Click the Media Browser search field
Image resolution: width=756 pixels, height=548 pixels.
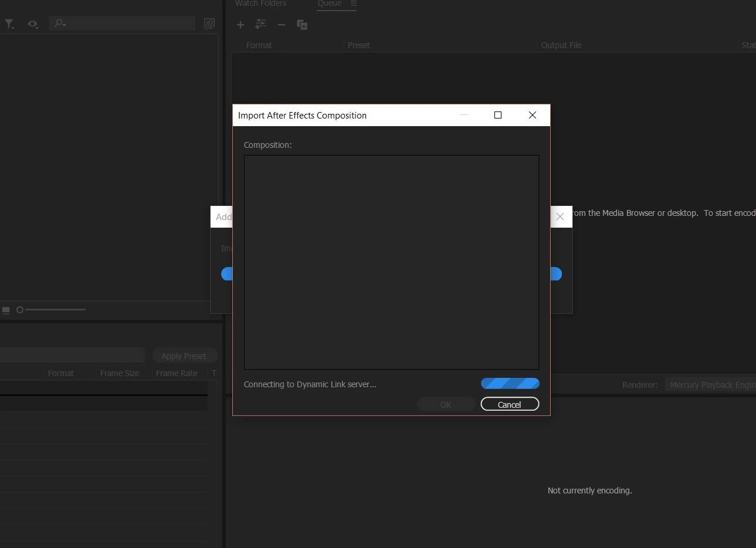tap(121, 23)
